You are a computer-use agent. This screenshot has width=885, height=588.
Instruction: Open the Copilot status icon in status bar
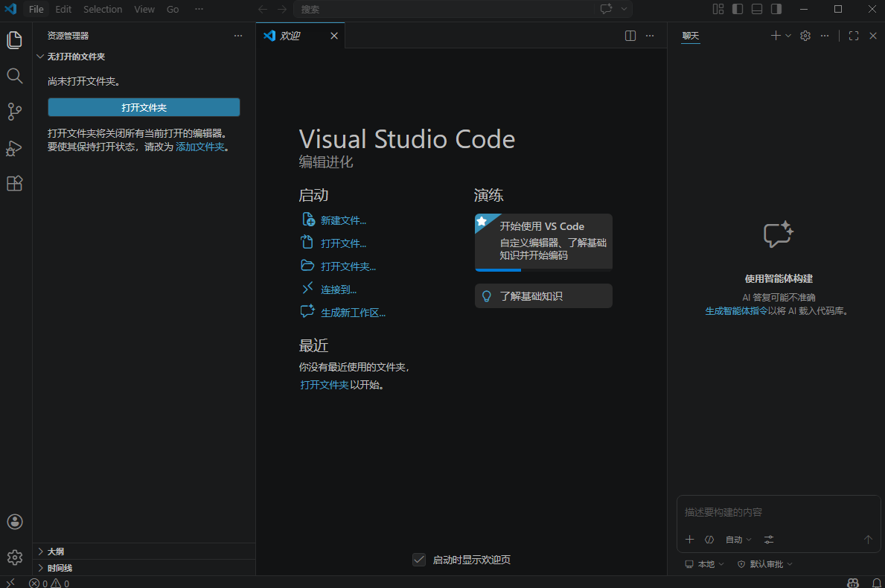point(853,583)
